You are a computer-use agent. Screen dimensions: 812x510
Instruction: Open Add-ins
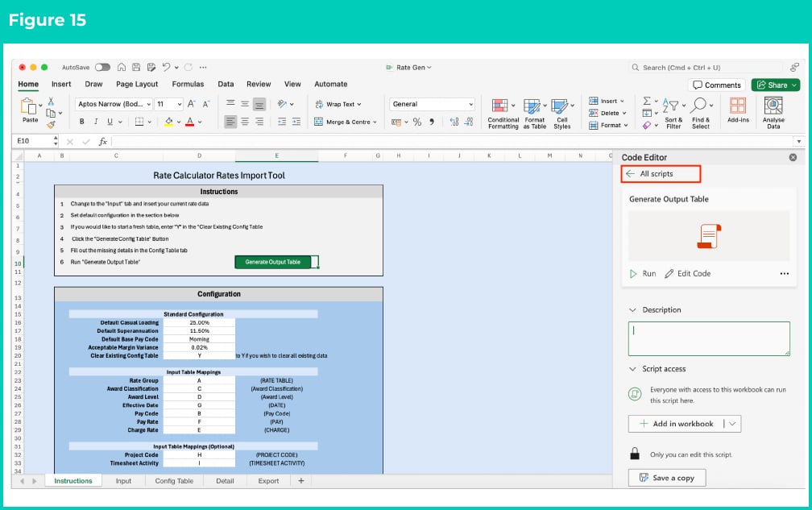[738, 110]
